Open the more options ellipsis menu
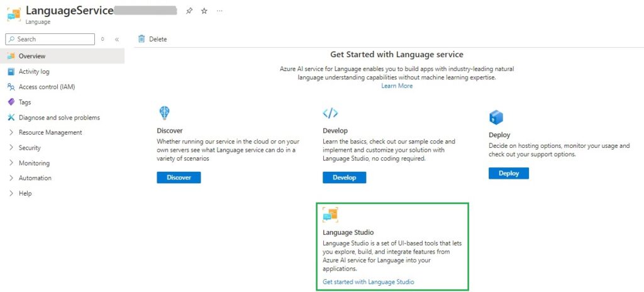Screen dimensions: 644x292 click(219, 11)
